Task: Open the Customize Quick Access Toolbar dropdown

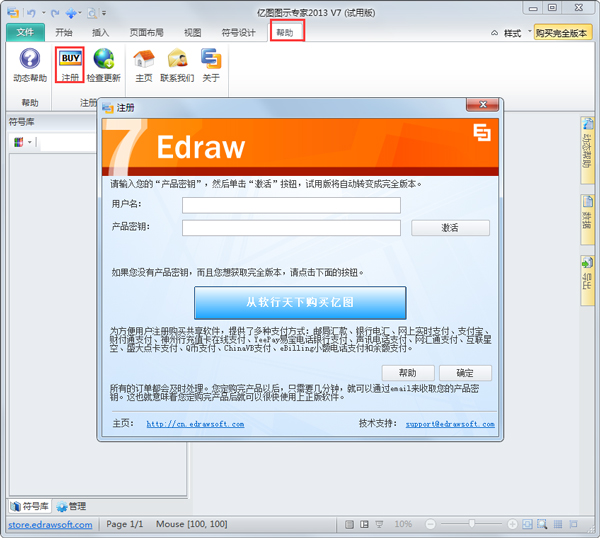Action: 104,13
